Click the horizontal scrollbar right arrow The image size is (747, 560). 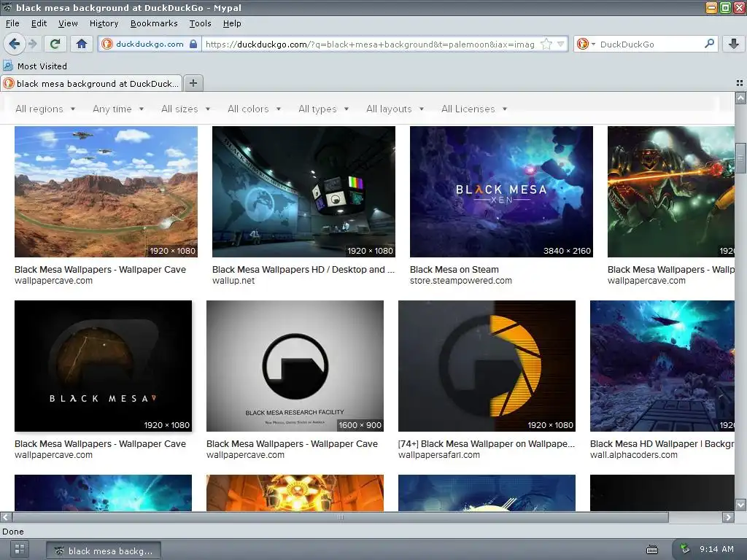728,517
